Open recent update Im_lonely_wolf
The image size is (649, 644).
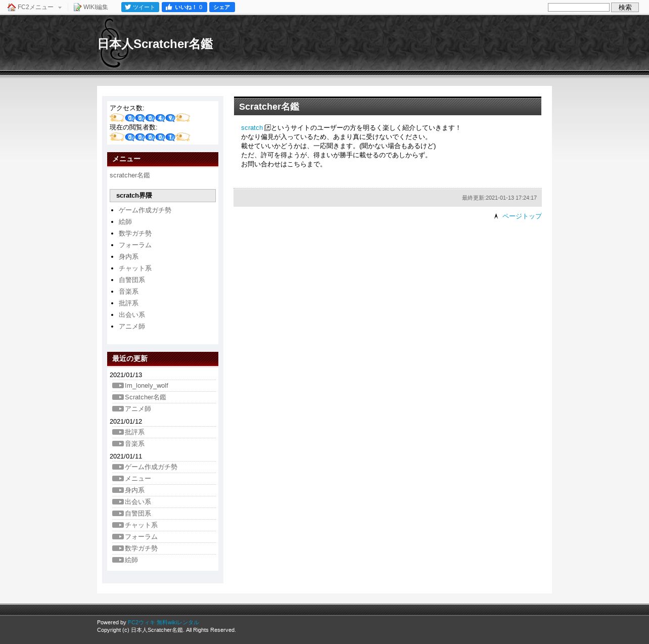pyautogui.click(x=147, y=386)
